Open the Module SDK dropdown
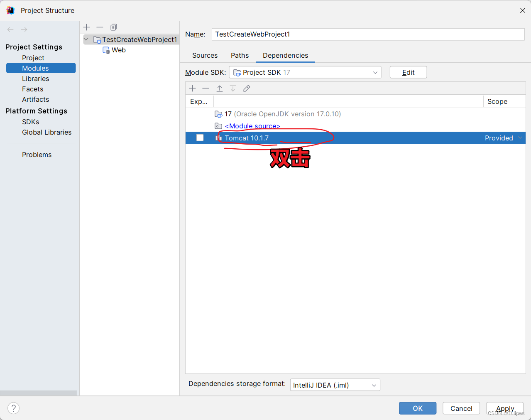 [x=305, y=72]
